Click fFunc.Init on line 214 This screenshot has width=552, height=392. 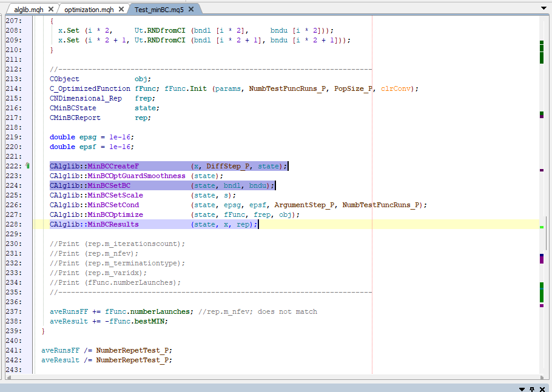point(186,88)
